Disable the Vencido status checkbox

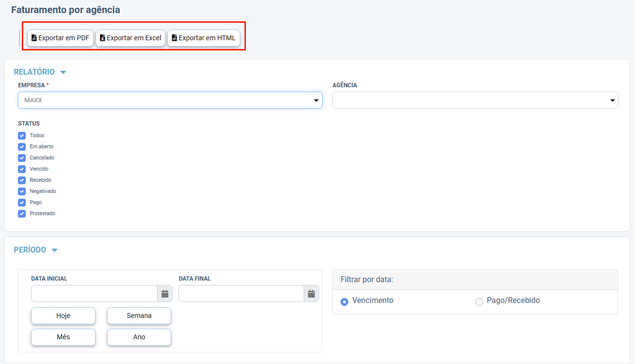[x=22, y=169]
